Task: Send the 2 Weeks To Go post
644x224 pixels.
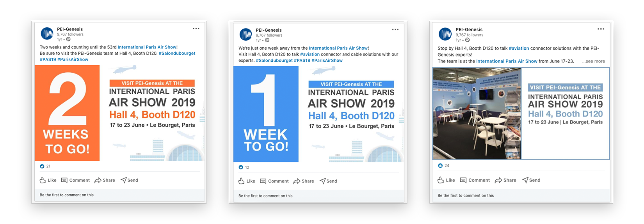Action: click(x=130, y=180)
